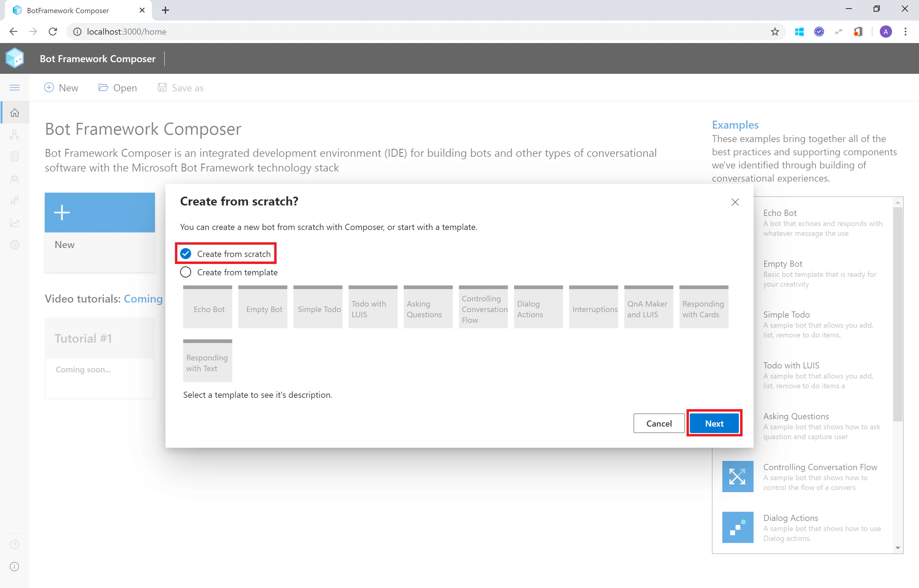Close the Create from scratch dialog

(x=735, y=202)
